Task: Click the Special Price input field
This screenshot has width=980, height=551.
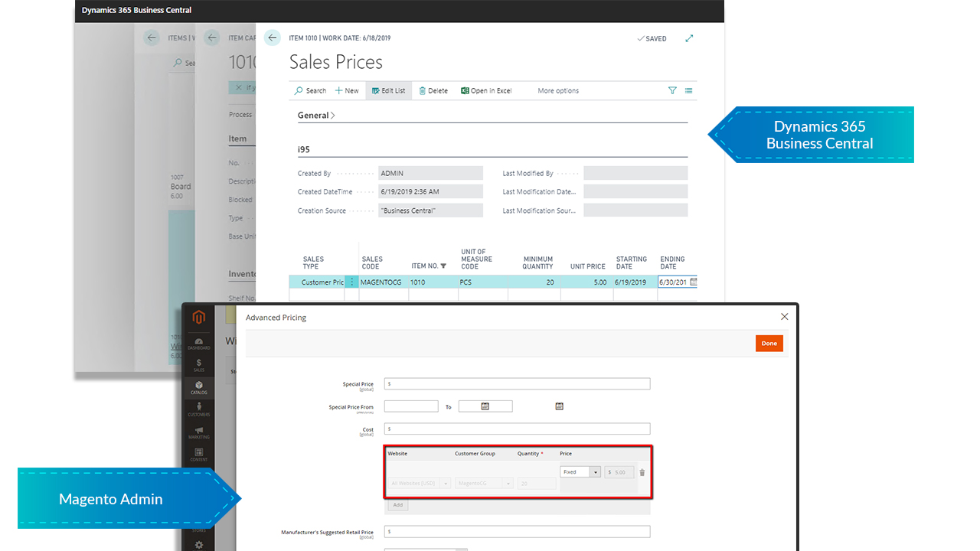Action: (x=517, y=383)
